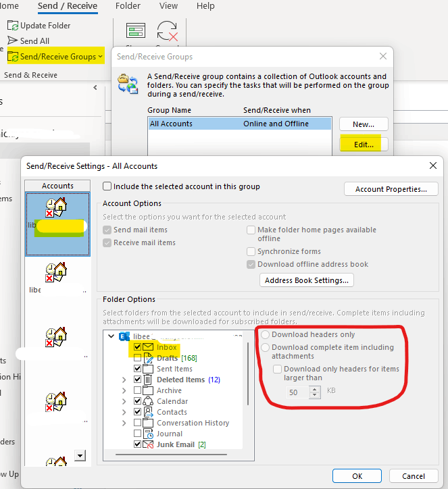Viewport: 448px width, 489px height.
Task: Collapse the libee mailbox tree node
Action: coord(111,336)
